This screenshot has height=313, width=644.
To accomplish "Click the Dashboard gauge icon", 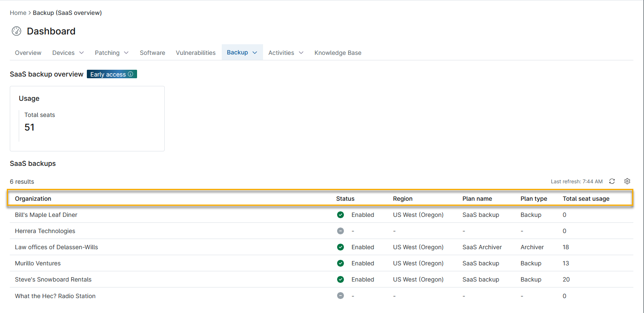I will coord(16,31).
